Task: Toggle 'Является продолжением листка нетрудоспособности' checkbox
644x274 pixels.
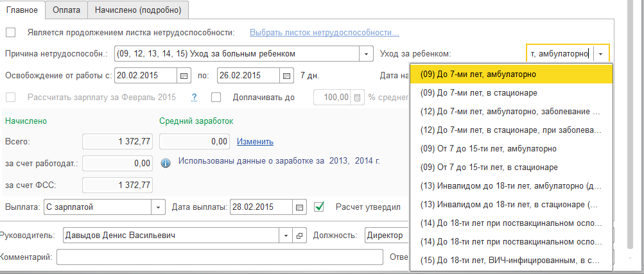Action: pyautogui.click(x=10, y=32)
